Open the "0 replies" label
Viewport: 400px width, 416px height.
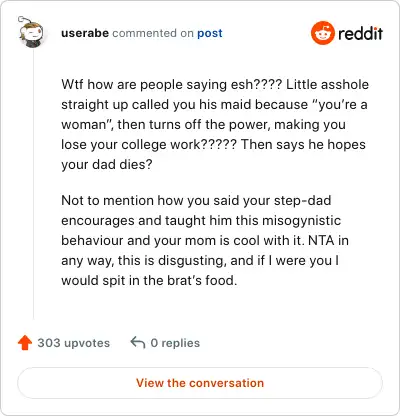pyautogui.click(x=175, y=343)
